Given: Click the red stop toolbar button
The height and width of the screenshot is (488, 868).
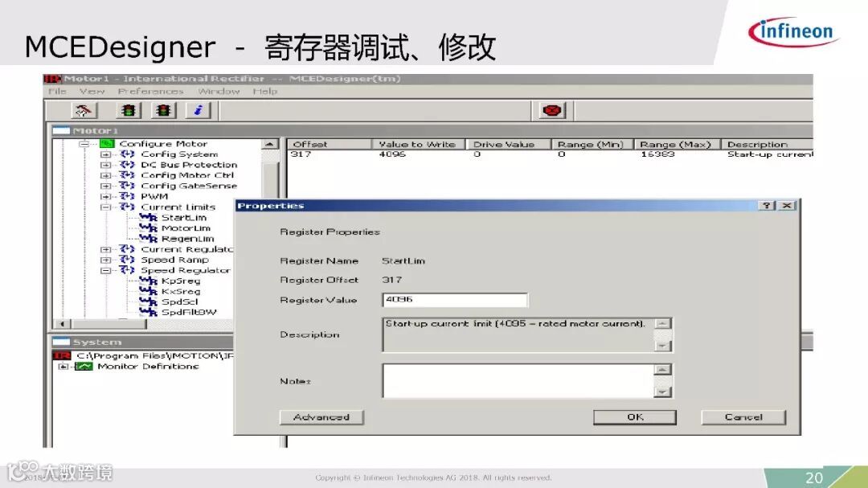Looking at the screenshot, I should pyautogui.click(x=552, y=111).
